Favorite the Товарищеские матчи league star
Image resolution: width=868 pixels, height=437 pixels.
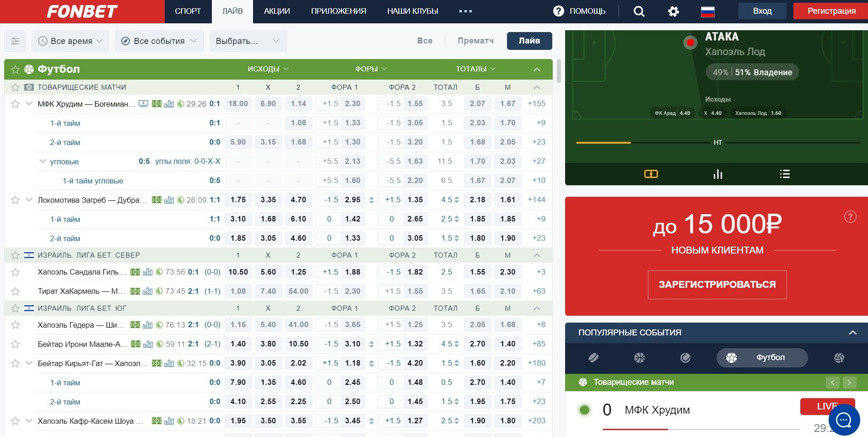15,87
